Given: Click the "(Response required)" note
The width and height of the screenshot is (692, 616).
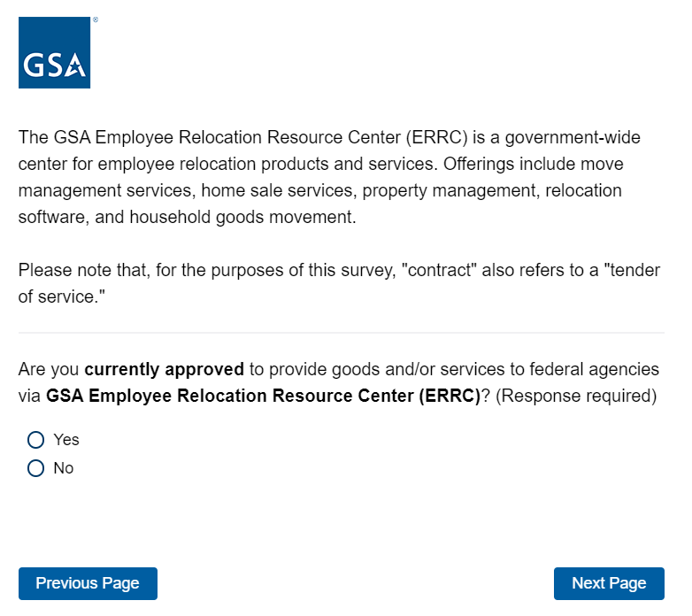Looking at the screenshot, I should [576, 397].
